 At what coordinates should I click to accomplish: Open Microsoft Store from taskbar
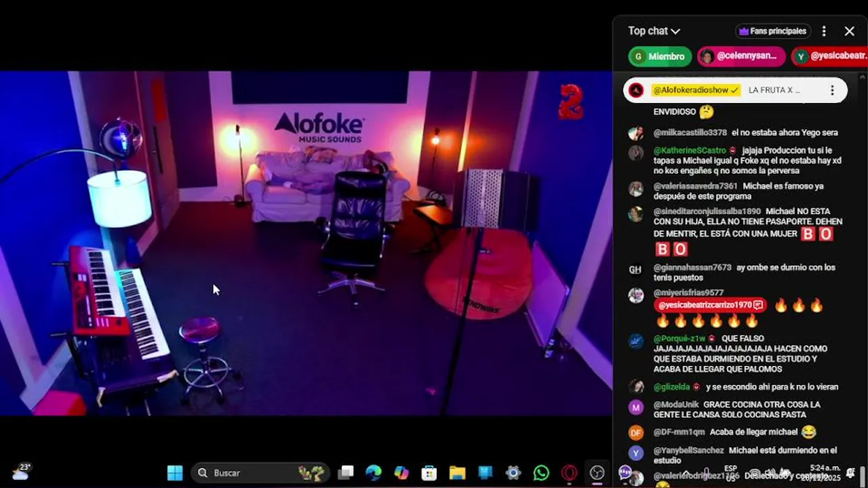pyautogui.click(x=429, y=473)
